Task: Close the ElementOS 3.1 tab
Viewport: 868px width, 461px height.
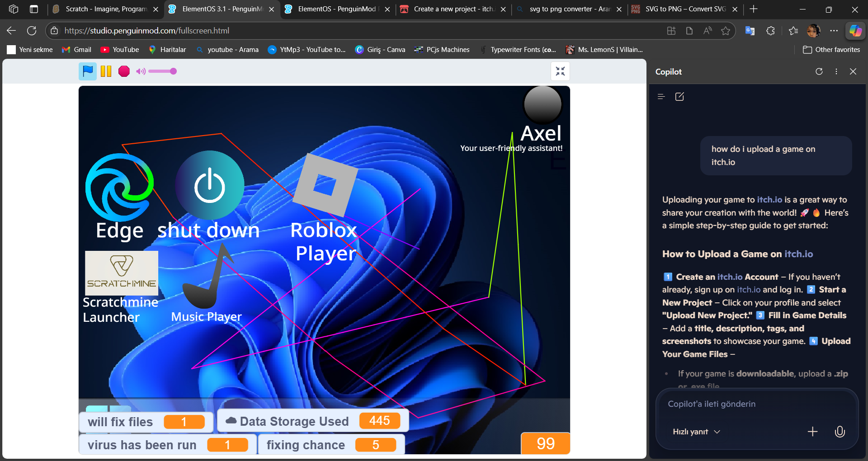Action: coord(271,9)
